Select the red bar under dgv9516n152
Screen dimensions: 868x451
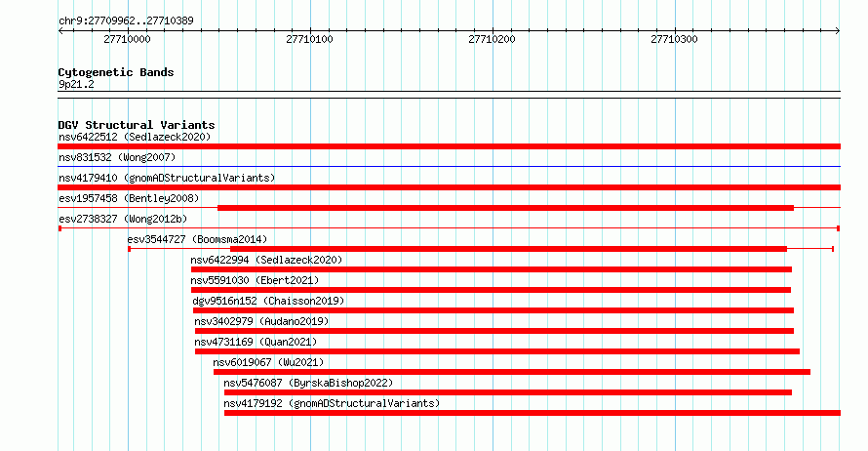point(493,310)
